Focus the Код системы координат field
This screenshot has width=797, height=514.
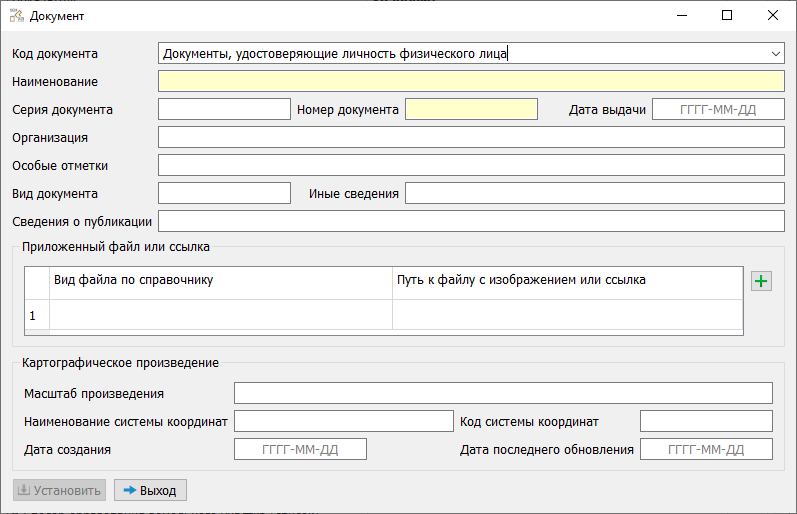click(706, 421)
